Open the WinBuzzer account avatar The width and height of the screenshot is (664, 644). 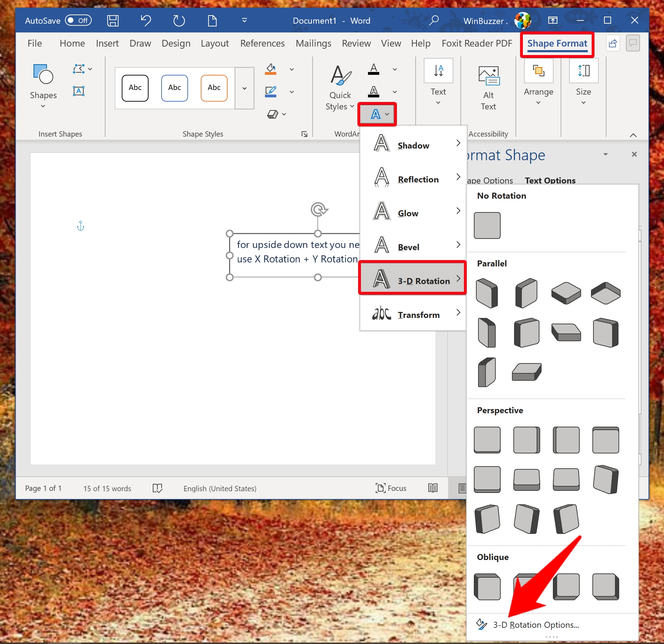(x=523, y=20)
